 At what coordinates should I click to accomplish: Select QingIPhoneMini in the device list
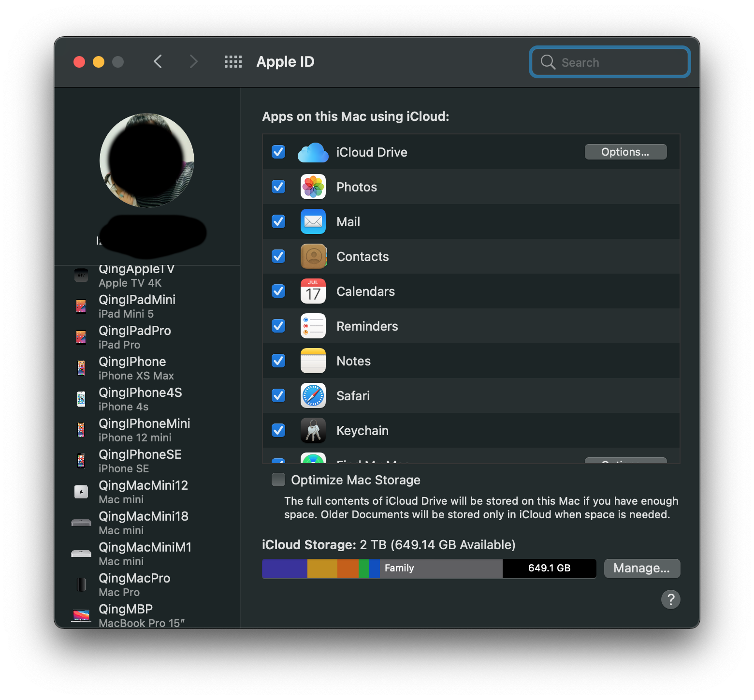[x=147, y=430]
